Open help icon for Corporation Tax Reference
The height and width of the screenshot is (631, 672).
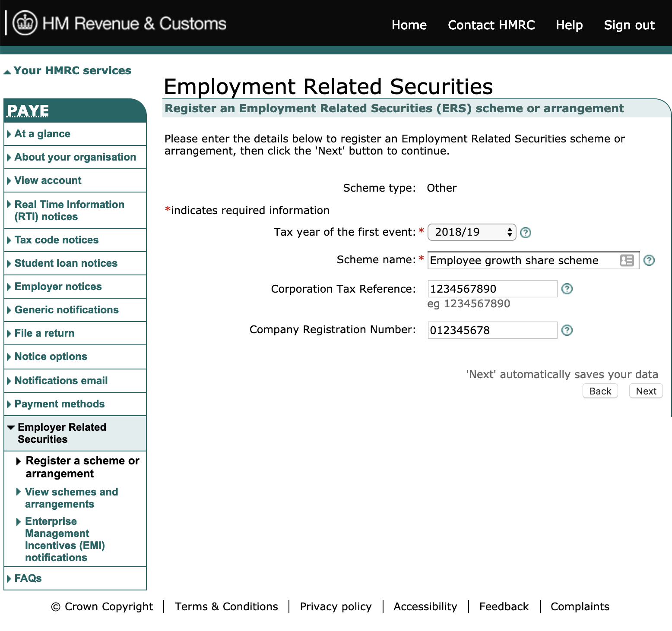(567, 289)
